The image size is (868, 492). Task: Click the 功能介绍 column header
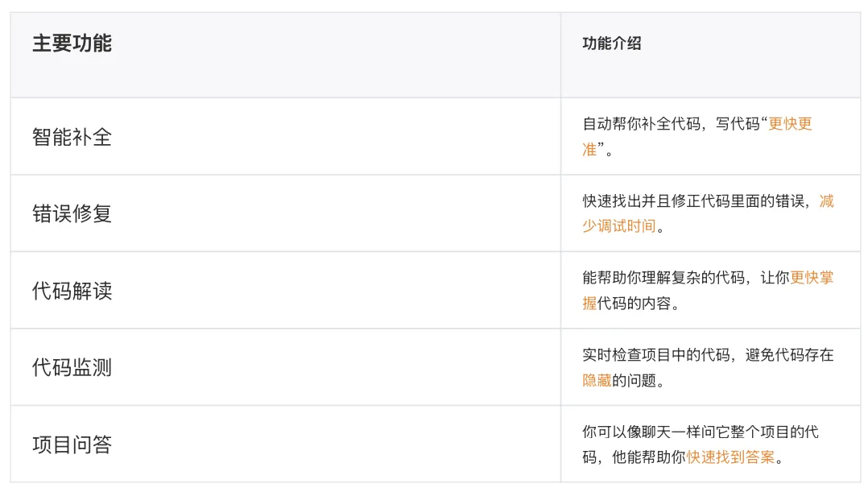click(612, 43)
